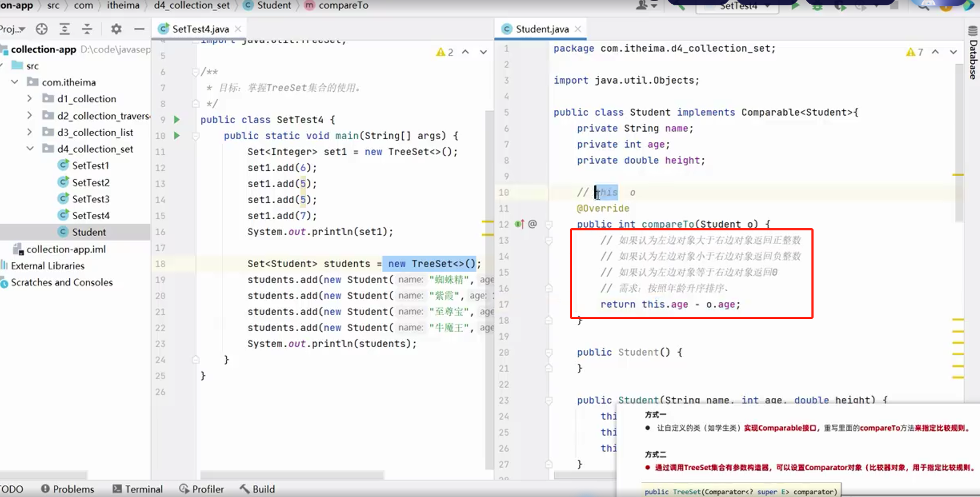Click 'return this.age - o.age;' statement
Screen dimensions: 980x497
click(x=670, y=304)
